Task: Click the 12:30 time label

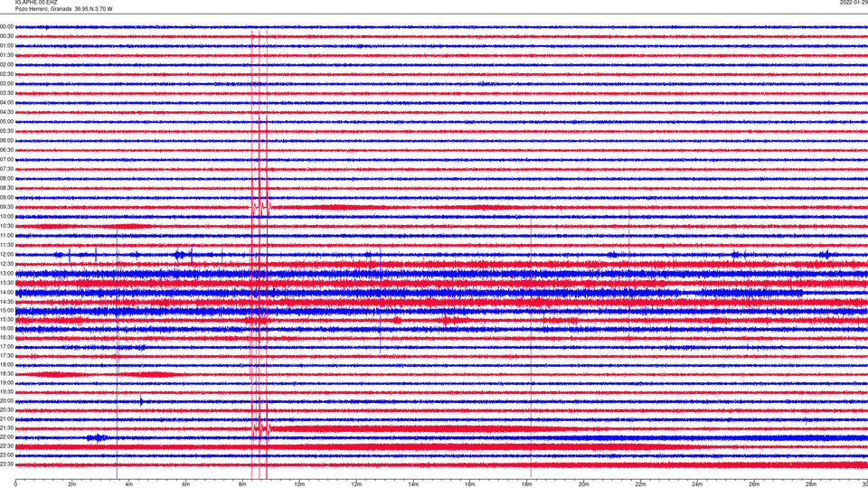Action: click(x=7, y=264)
